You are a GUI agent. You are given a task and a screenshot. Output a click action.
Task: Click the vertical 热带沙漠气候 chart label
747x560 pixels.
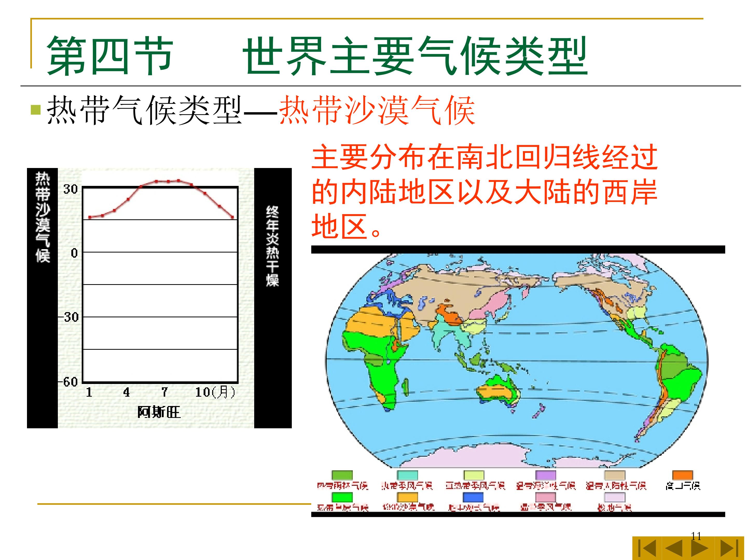click(43, 217)
